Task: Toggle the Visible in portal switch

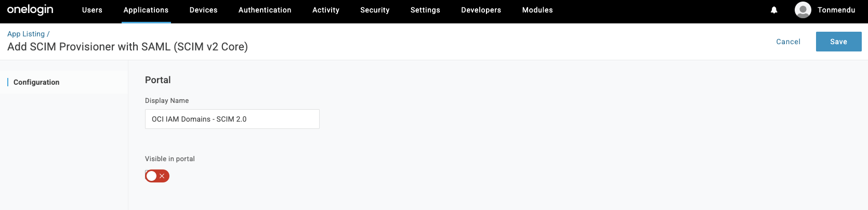Action: click(157, 176)
